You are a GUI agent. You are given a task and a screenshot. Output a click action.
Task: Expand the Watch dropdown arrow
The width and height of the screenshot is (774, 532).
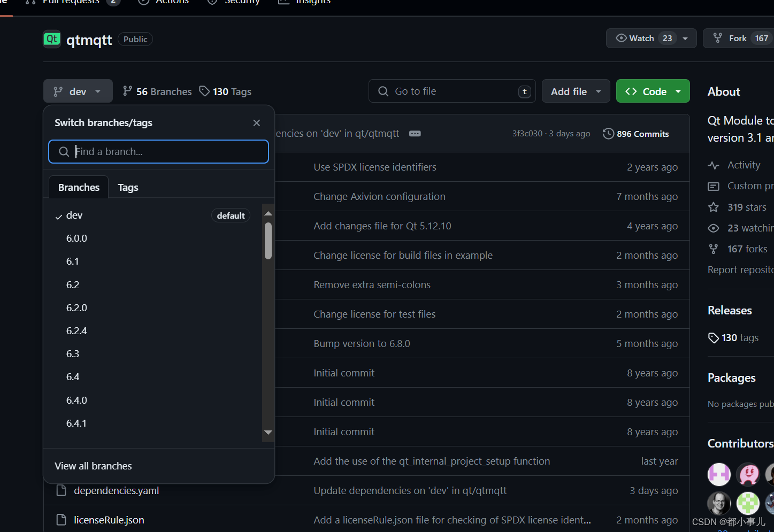tap(685, 38)
